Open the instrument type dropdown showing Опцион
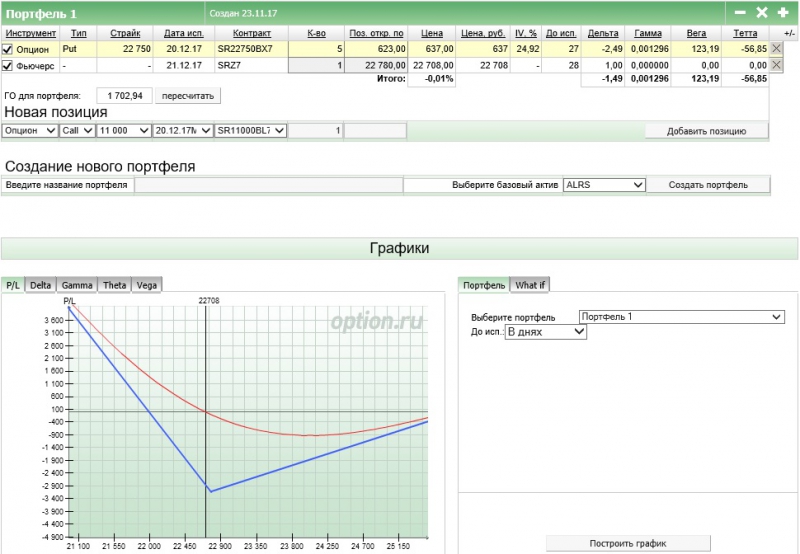800x554 pixels. 31,131
